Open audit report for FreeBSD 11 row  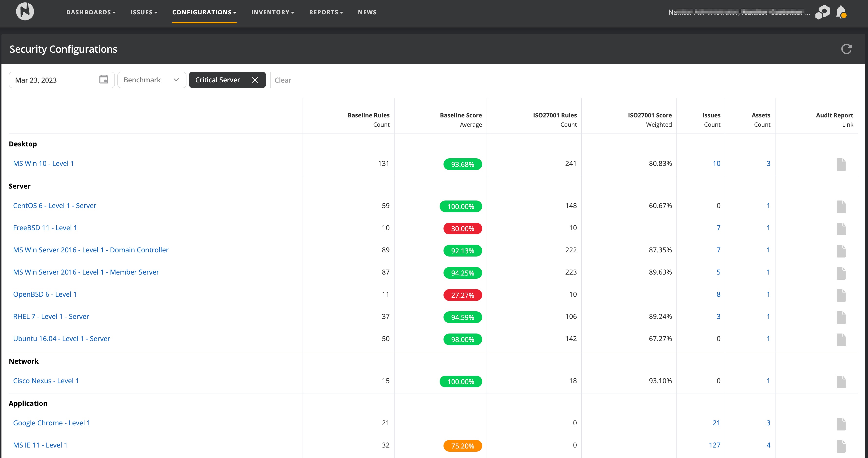(x=841, y=229)
